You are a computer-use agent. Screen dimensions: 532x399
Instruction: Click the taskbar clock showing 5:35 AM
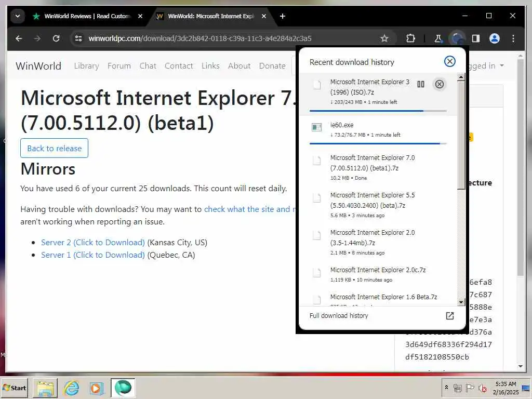[506, 388]
